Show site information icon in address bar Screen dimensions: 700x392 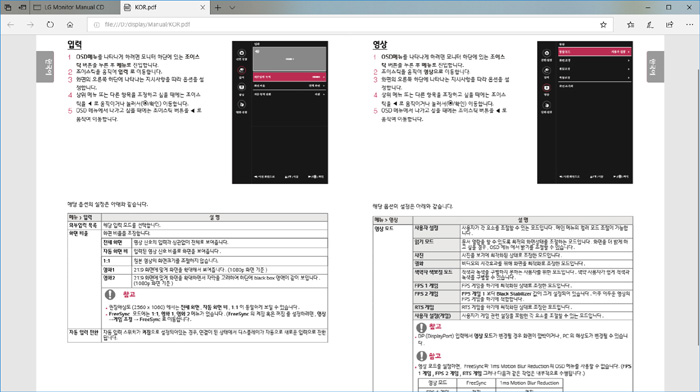coord(96,25)
